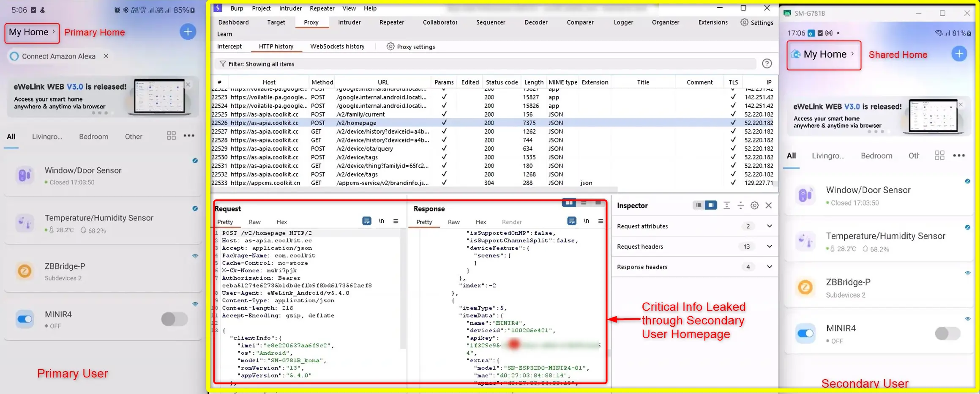This screenshot has width=980, height=394.
Task: Open the Help menu
Action: 370,8
